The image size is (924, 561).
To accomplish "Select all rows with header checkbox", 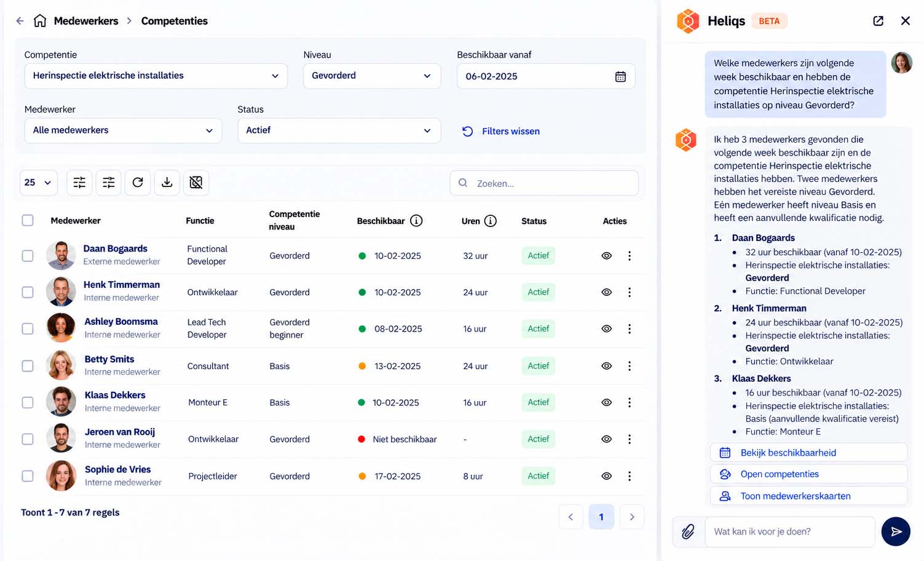I will point(28,220).
